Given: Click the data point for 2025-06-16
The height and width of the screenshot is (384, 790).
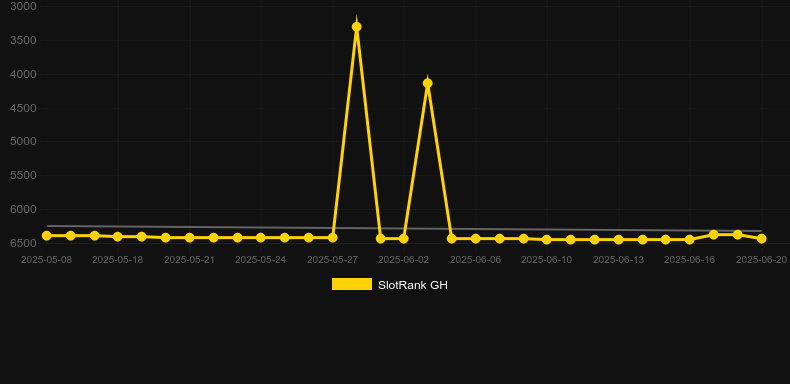Looking at the screenshot, I should 690,239.
